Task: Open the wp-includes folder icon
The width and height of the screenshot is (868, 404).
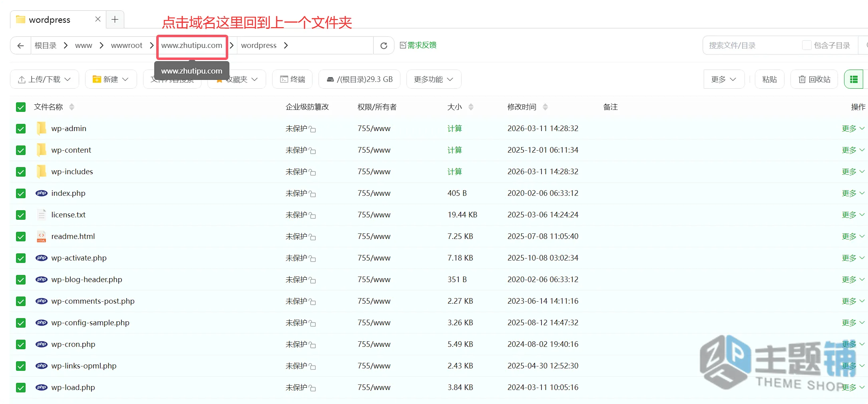Action: click(x=41, y=171)
